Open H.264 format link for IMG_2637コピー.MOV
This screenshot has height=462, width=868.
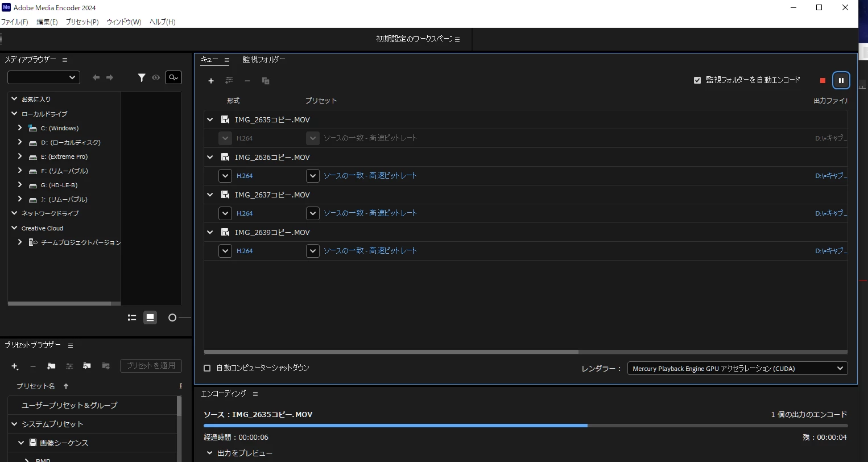pyautogui.click(x=245, y=213)
